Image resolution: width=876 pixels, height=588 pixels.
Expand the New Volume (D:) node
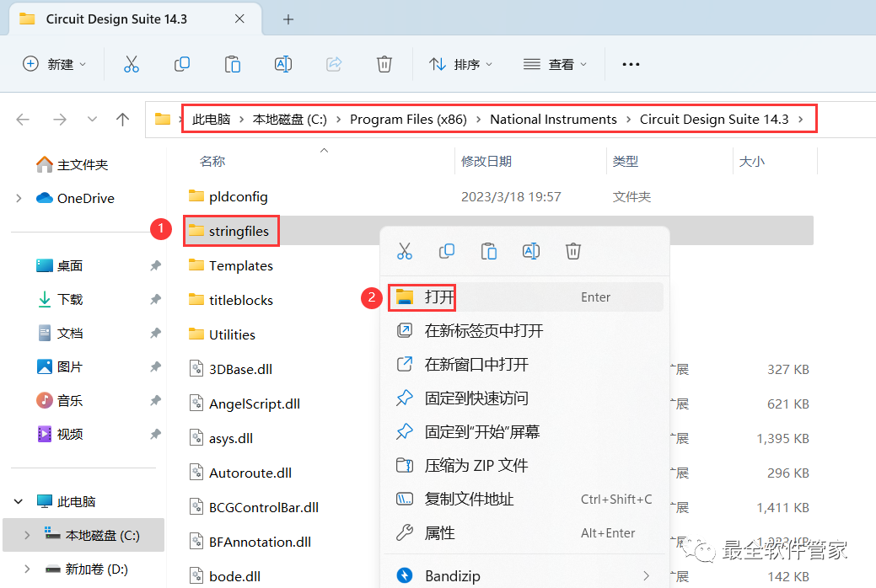click(27, 569)
